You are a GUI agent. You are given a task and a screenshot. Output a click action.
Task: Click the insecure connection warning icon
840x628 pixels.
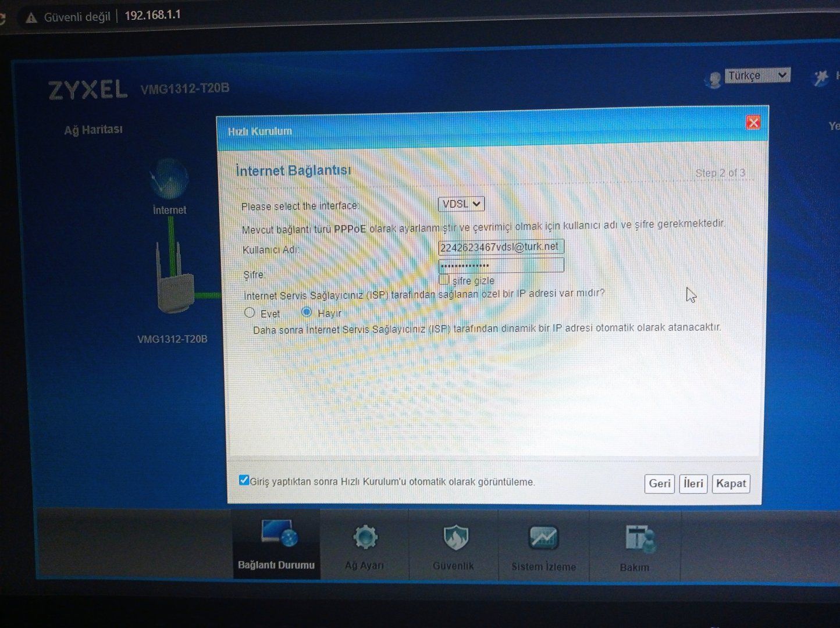pos(31,18)
